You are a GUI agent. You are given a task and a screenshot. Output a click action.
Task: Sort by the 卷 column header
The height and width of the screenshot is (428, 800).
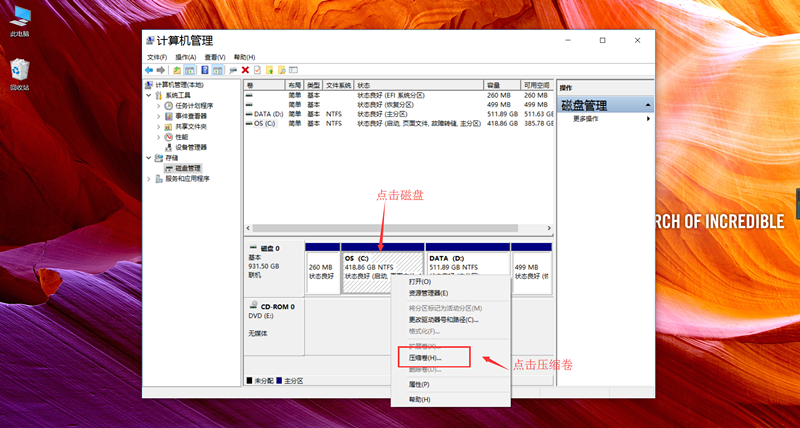tap(264, 85)
